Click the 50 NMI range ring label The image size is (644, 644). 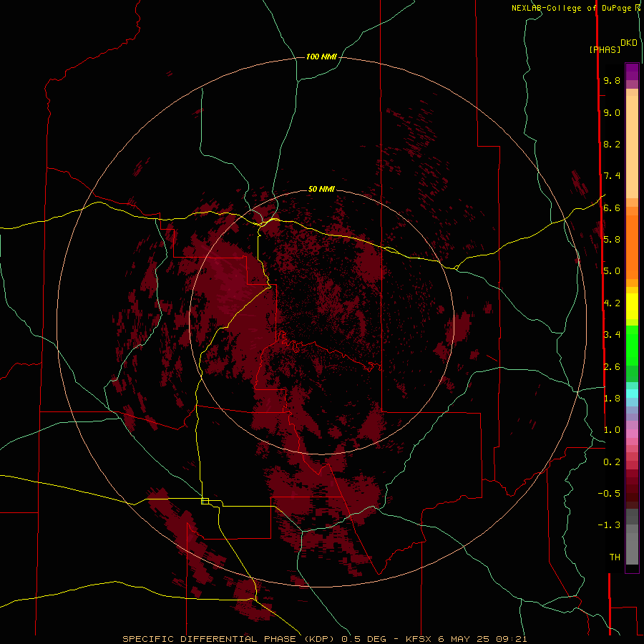click(321, 189)
